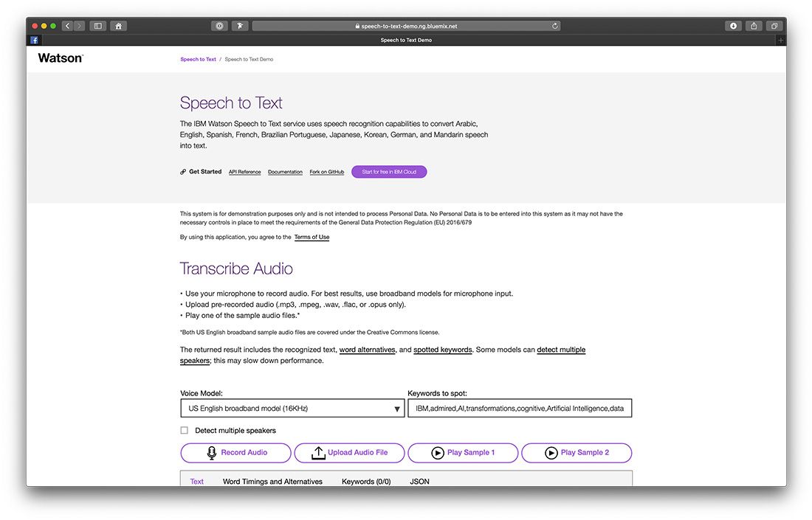Click Speech to Text breadcrumb link
Viewport: 812px width, 520px height.
pos(198,59)
